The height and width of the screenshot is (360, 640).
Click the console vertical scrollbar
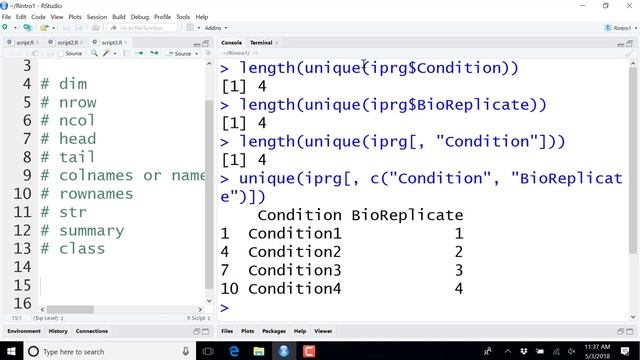click(633, 160)
